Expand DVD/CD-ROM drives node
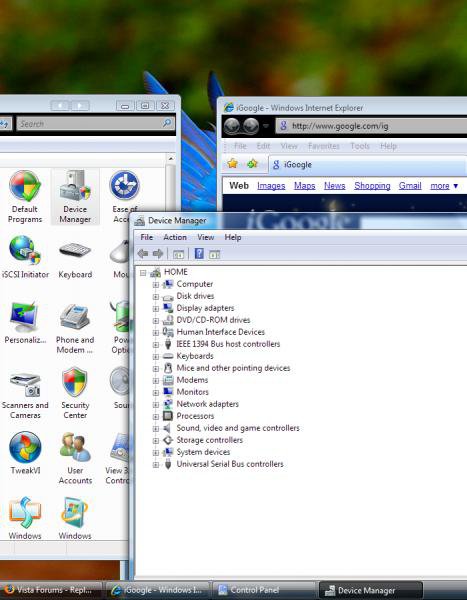 tap(155, 320)
